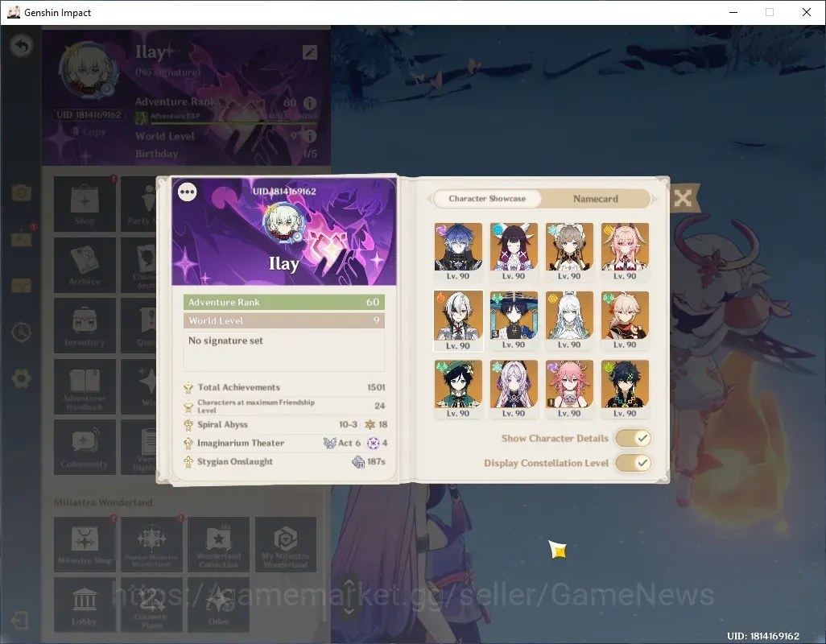Switch to the Namecard tab
The image size is (826, 644).
coord(595,199)
